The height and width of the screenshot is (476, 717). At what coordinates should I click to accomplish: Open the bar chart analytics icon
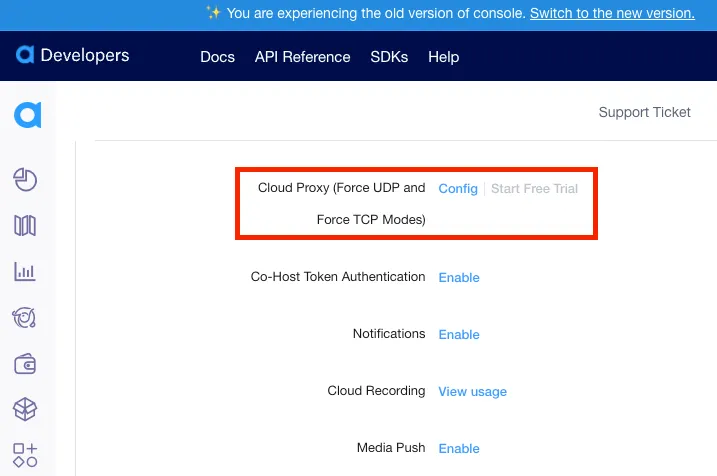tap(25, 272)
